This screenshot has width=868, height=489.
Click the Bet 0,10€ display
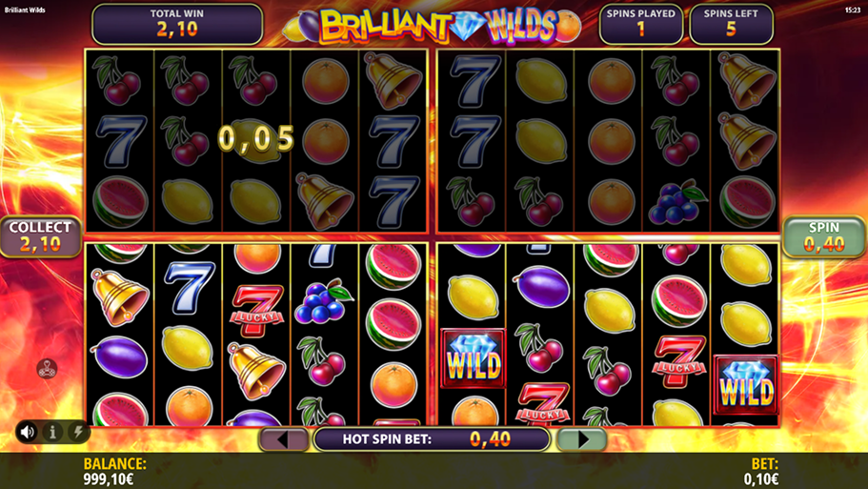pos(761,471)
